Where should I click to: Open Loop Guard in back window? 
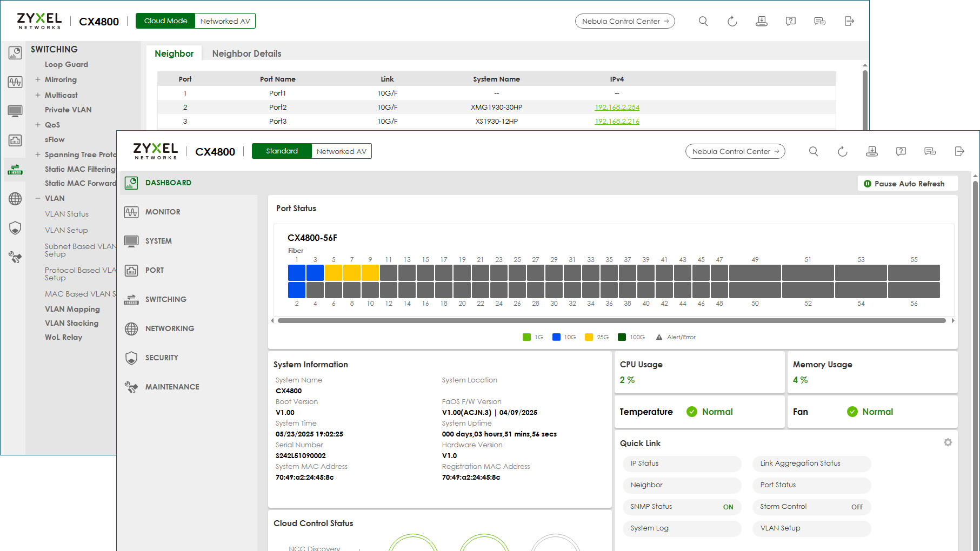pyautogui.click(x=66, y=64)
